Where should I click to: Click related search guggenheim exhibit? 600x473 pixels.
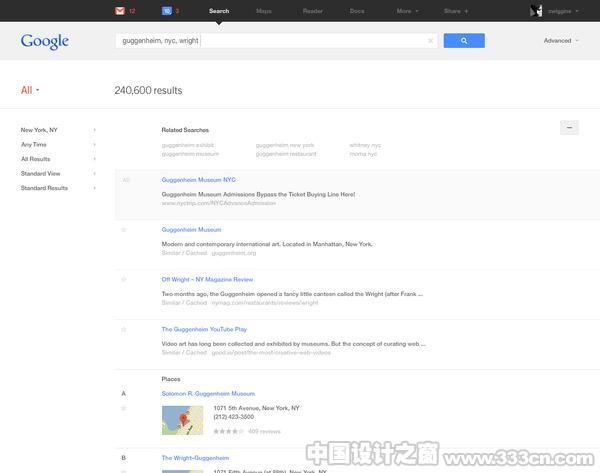point(188,145)
